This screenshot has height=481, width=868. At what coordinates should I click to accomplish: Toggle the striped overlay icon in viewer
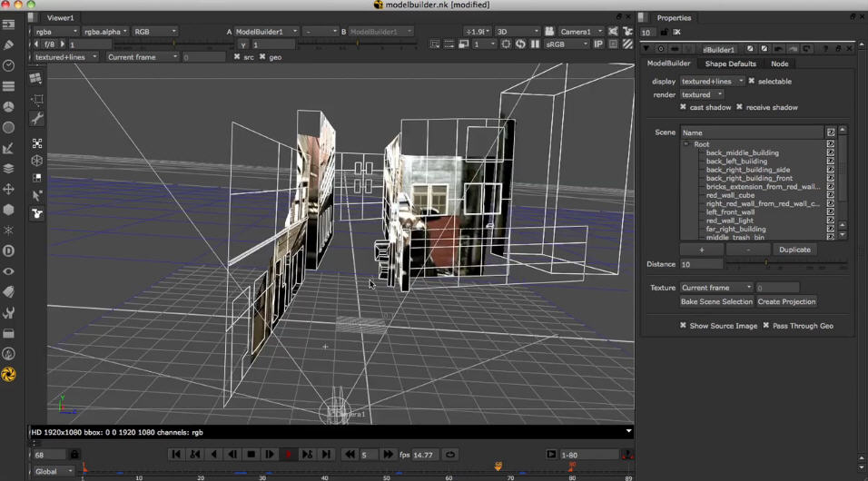click(627, 44)
